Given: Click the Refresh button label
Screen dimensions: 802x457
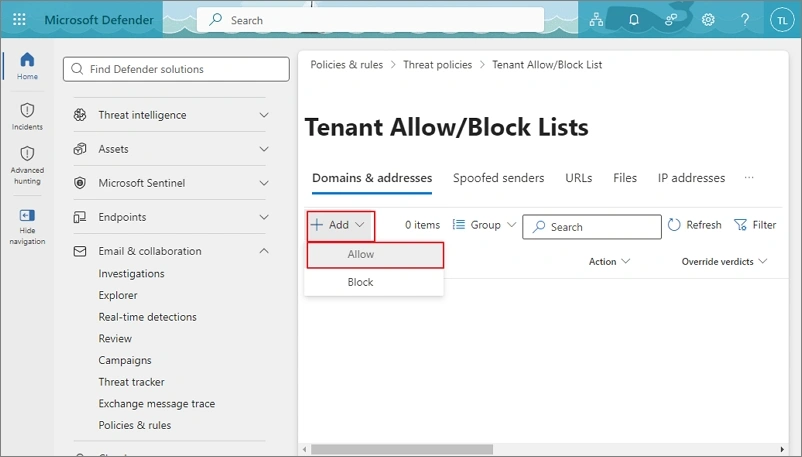Looking at the screenshot, I should tap(704, 225).
